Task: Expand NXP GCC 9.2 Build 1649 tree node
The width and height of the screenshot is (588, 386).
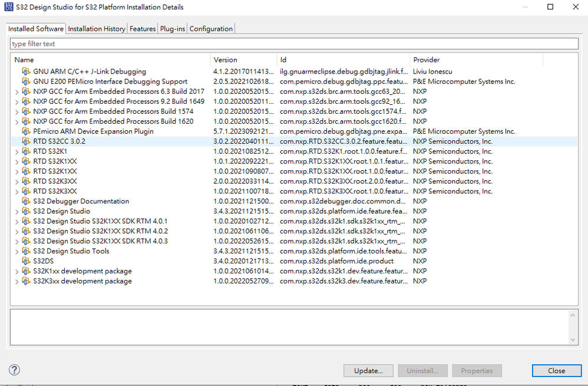Action: (16, 102)
